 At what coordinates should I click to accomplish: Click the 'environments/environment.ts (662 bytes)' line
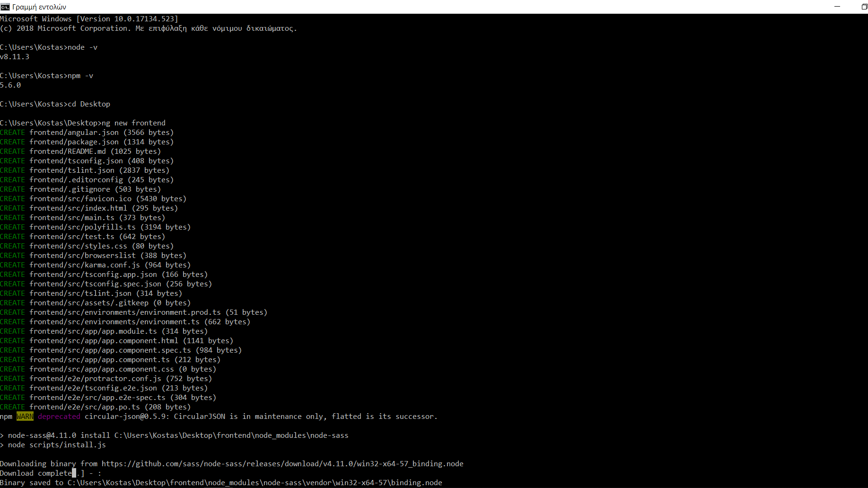125,322
